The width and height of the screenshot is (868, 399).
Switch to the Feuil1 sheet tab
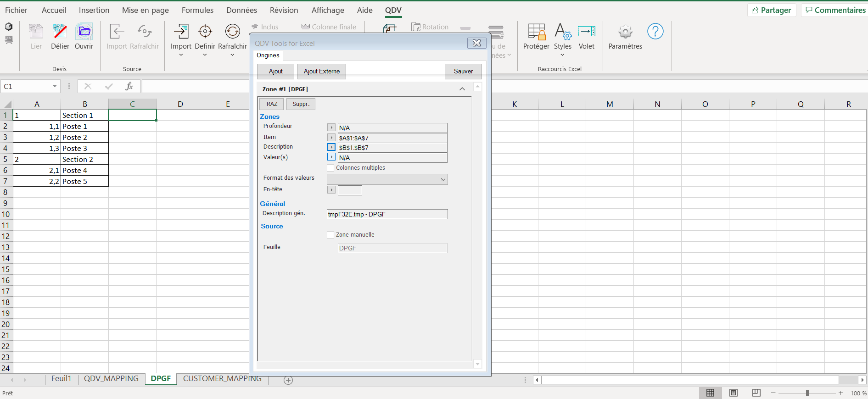click(x=62, y=378)
